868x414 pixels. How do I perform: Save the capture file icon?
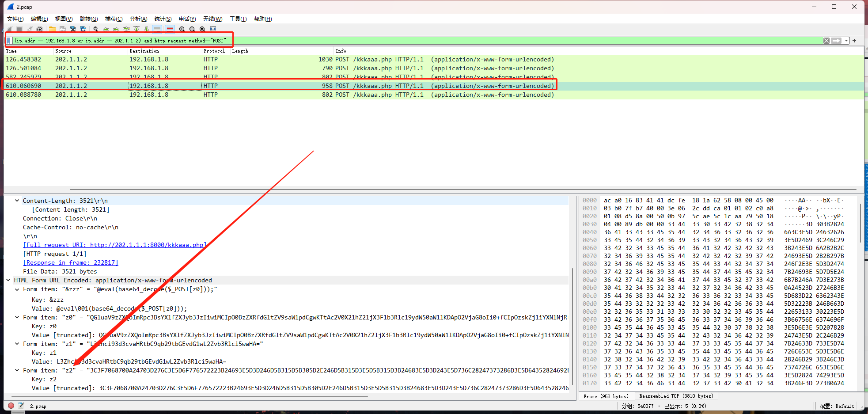pyautogui.click(x=63, y=29)
